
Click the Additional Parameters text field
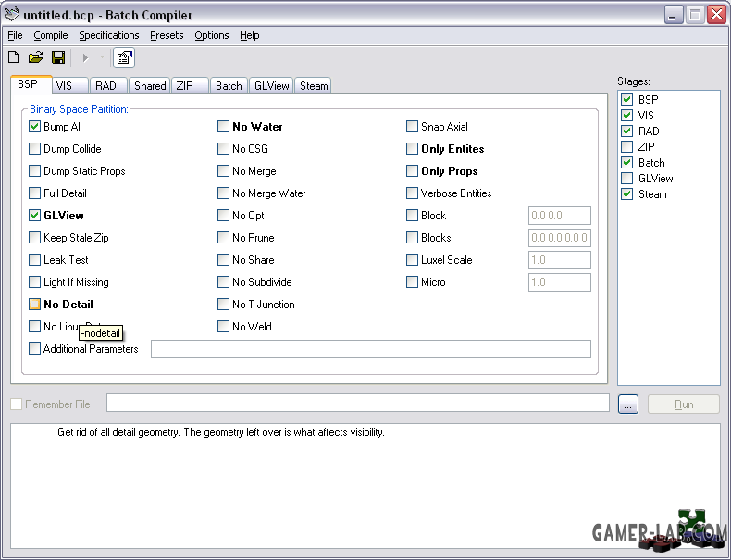pos(371,349)
